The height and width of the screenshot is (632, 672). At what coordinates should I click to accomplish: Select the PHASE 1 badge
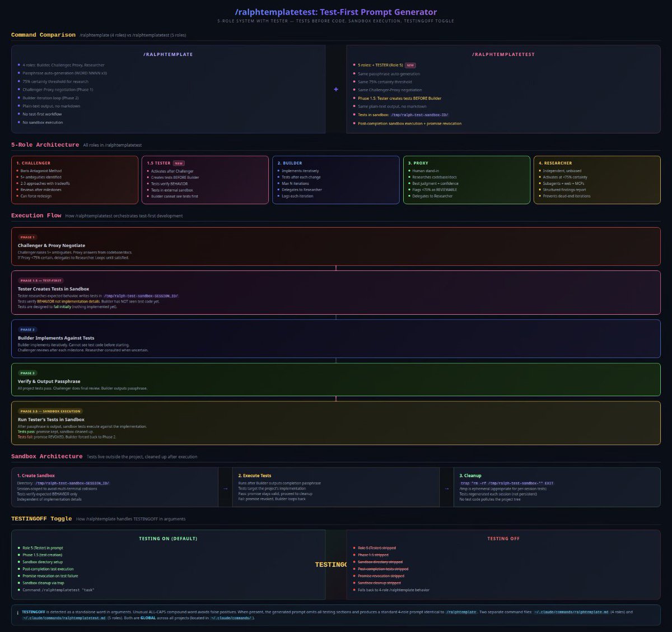point(27,237)
